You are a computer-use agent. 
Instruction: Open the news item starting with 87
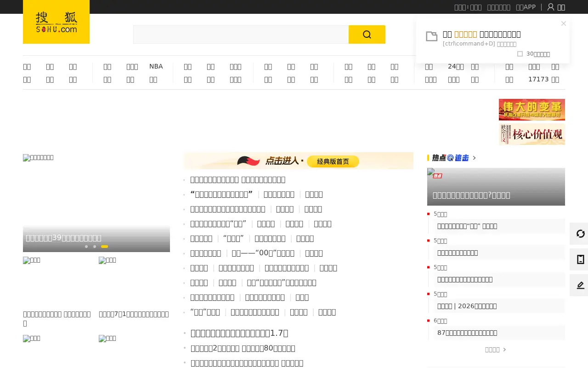[x=467, y=333]
